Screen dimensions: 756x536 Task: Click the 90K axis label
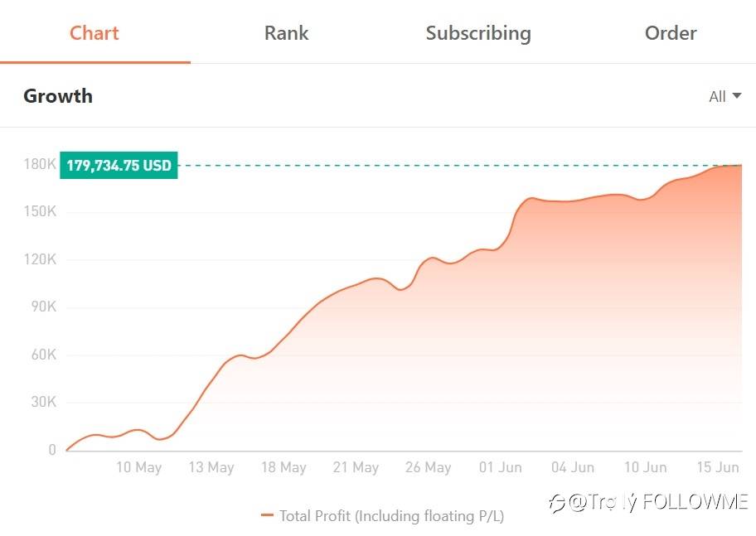(44, 307)
